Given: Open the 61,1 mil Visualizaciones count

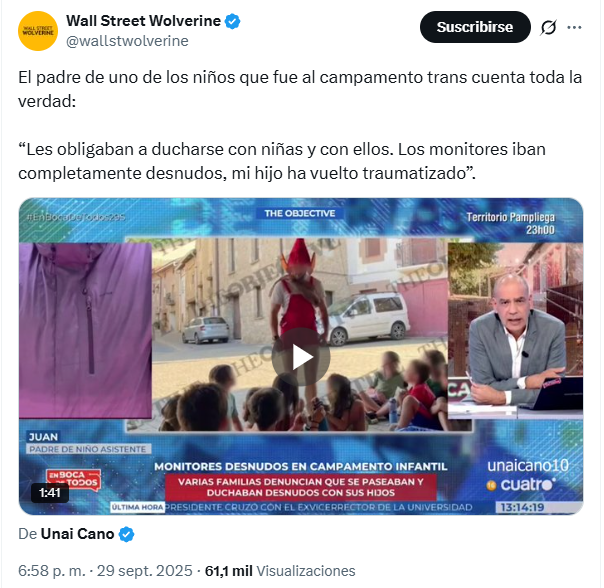Looking at the screenshot, I should (280, 571).
